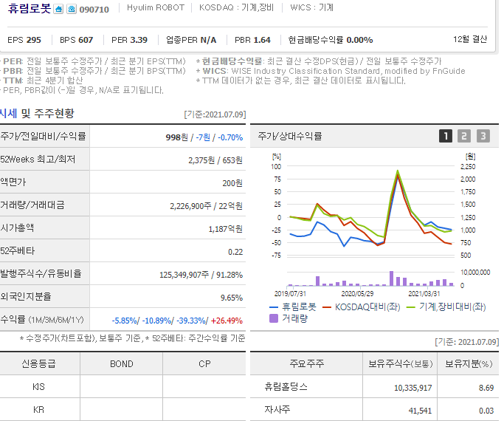Click the 액면가 value '200원'

pos(232,183)
